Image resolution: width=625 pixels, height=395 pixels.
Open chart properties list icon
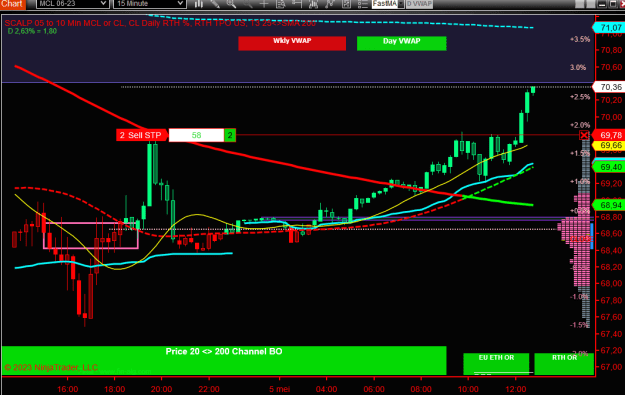pos(362,4)
